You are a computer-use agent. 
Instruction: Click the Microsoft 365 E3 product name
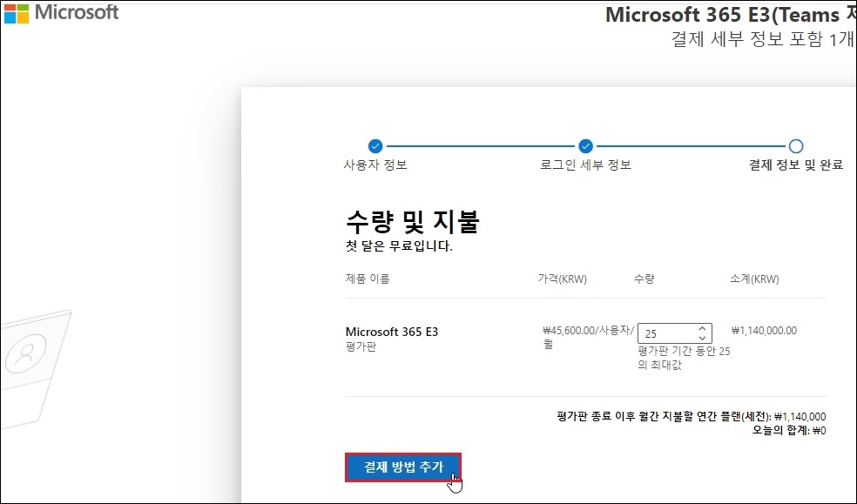392,332
